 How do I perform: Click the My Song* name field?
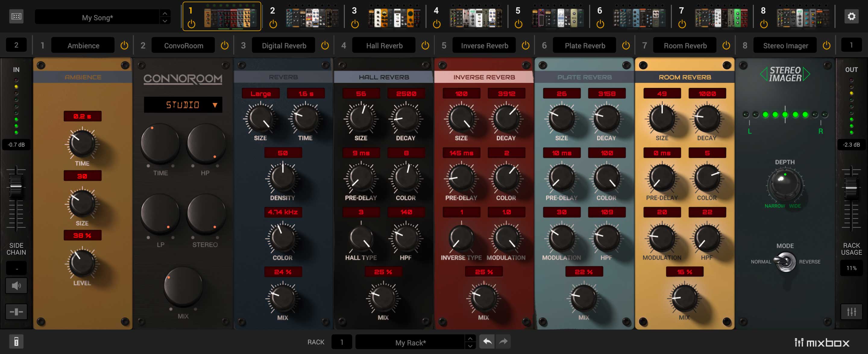pos(97,17)
